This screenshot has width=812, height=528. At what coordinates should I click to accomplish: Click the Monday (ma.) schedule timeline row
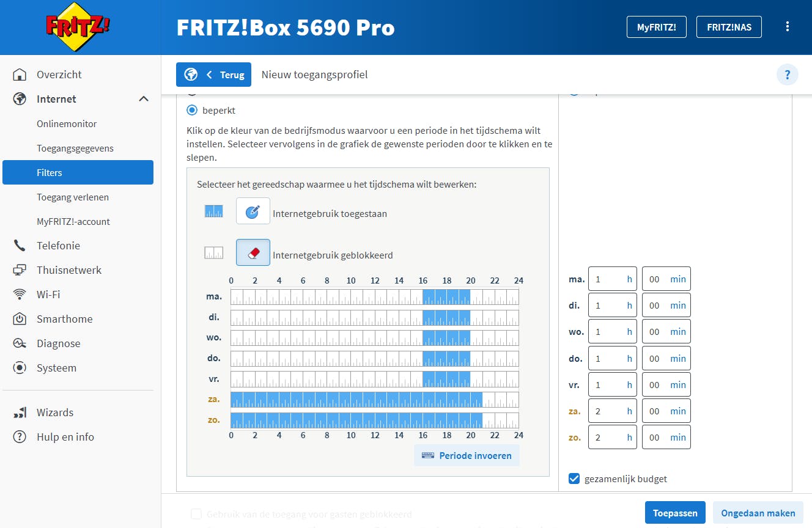pos(375,297)
